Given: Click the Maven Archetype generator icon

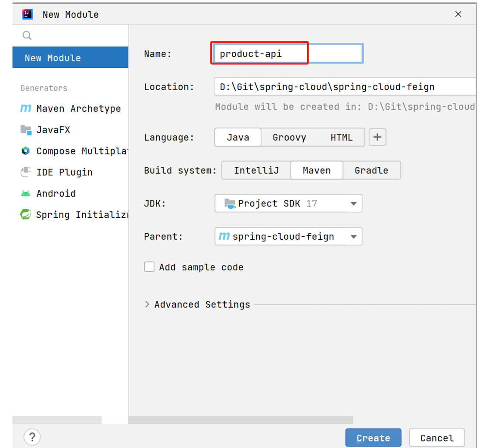Looking at the screenshot, I should coord(26,108).
